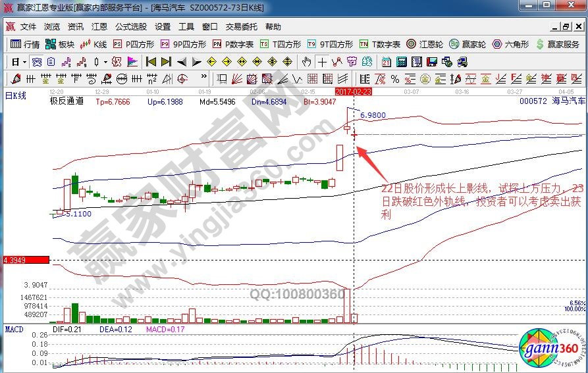Open the 行情 market quotes view
The image size is (588, 373).
[25, 45]
